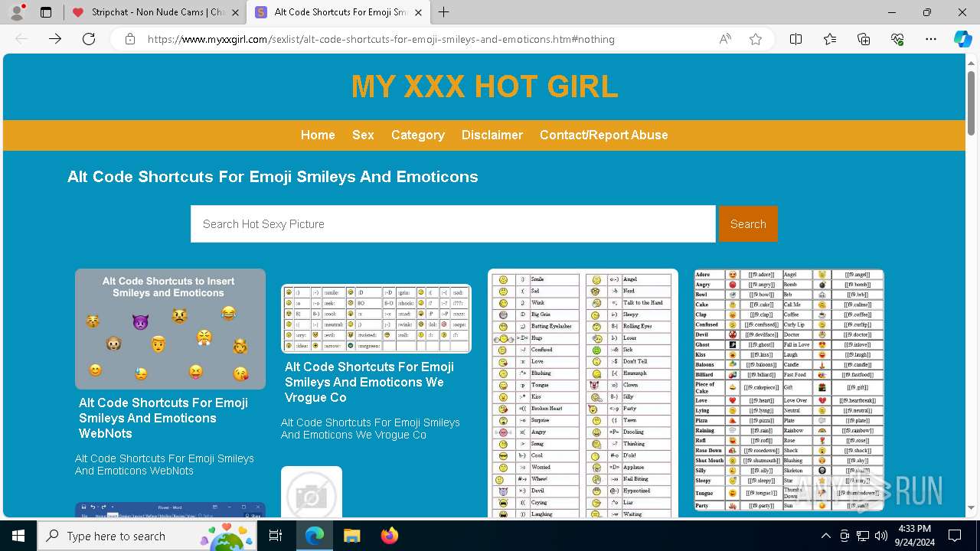Go forward in browser history
The width and height of the screenshot is (980, 551).
pyautogui.click(x=55, y=39)
